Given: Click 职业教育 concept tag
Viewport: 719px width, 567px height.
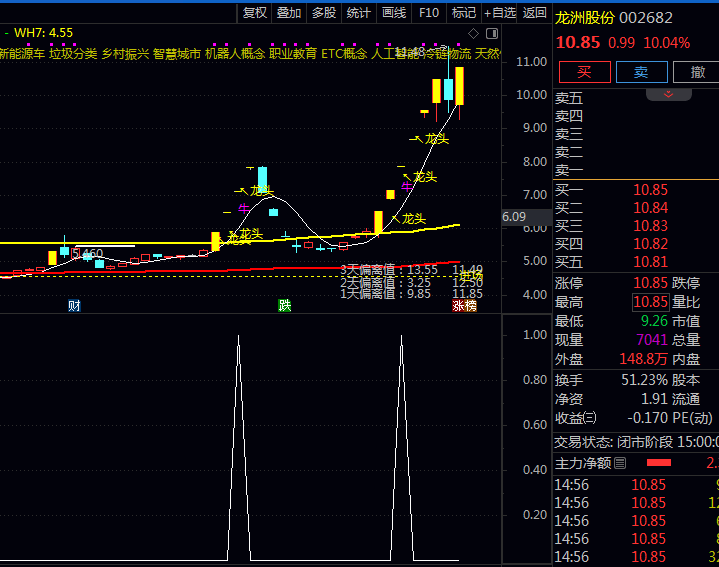Looking at the screenshot, I should [x=293, y=54].
